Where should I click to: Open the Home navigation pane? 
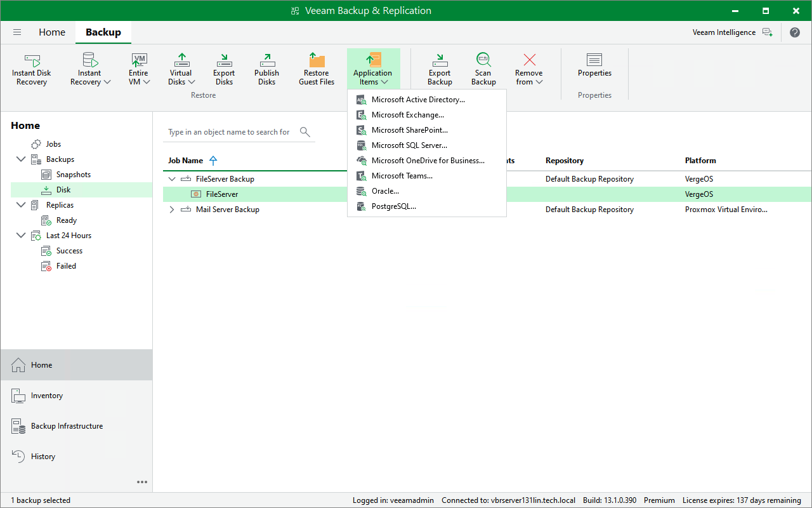(x=76, y=365)
